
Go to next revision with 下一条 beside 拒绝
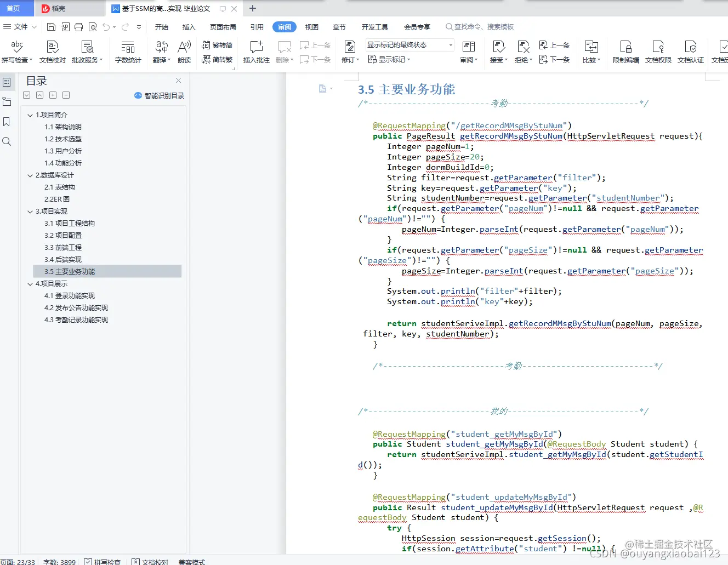coord(554,59)
